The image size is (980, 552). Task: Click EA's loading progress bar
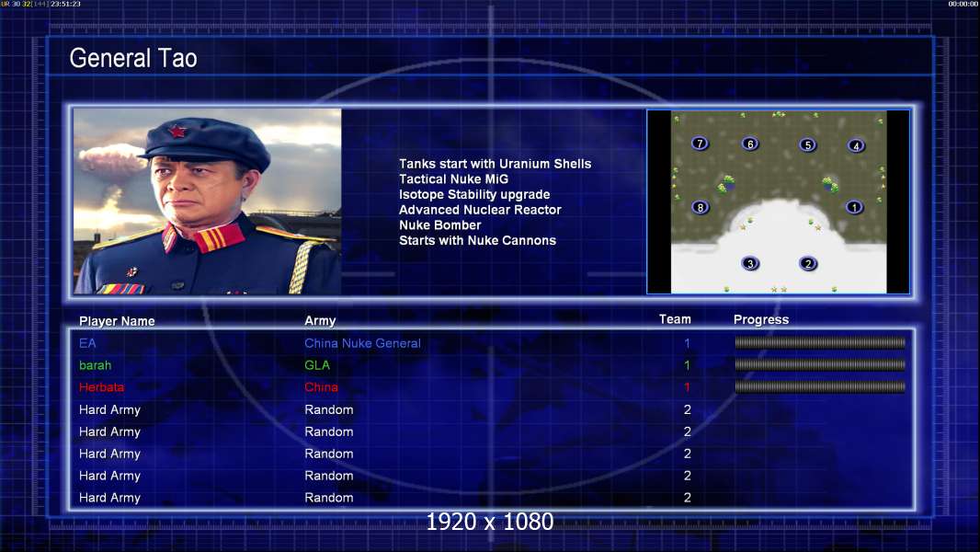820,342
